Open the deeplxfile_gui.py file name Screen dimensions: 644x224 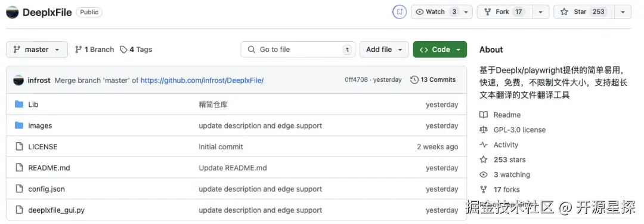click(x=56, y=210)
